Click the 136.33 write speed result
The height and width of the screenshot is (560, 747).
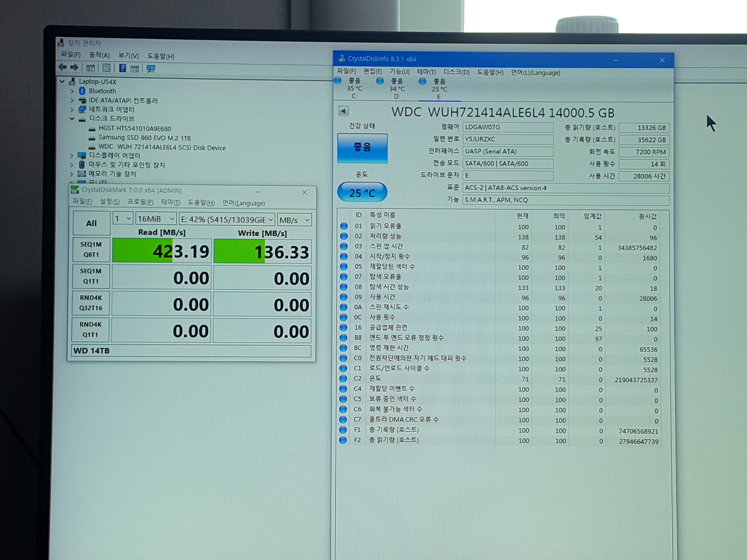click(263, 252)
